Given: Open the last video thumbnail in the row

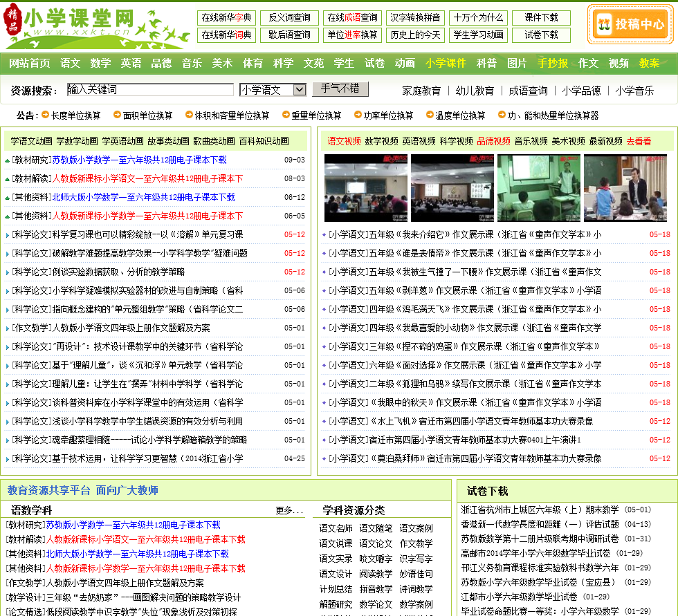Looking at the screenshot, I should click(x=625, y=188).
